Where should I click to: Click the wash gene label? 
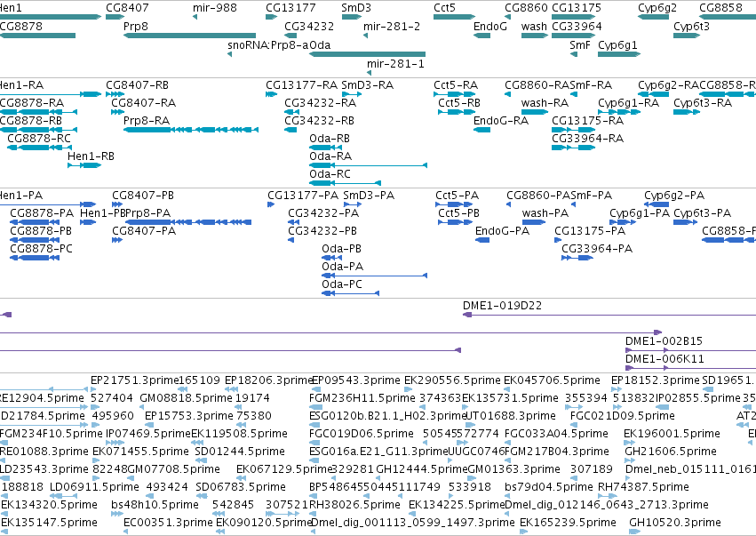tap(534, 27)
